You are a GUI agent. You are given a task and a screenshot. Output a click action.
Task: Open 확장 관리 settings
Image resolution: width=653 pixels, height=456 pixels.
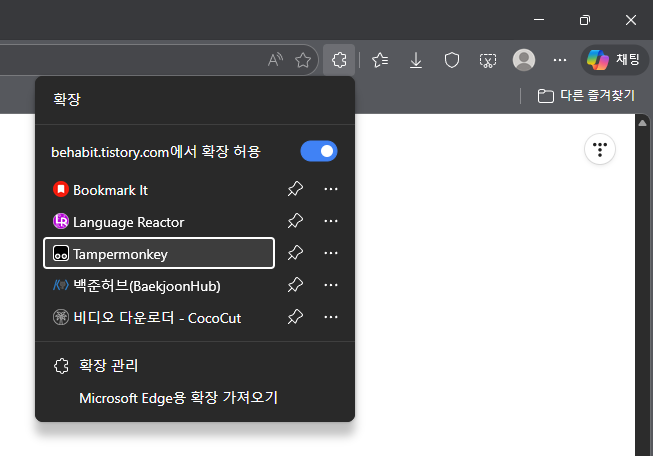click(x=195, y=366)
